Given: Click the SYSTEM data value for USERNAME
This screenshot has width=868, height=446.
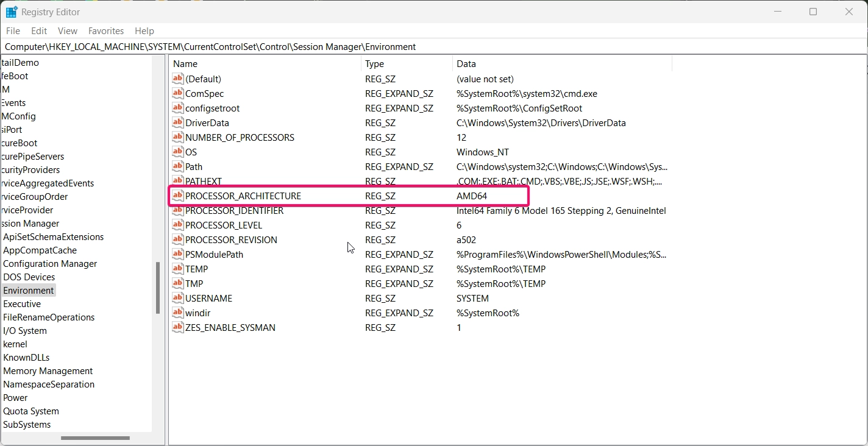Looking at the screenshot, I should 472,298.
